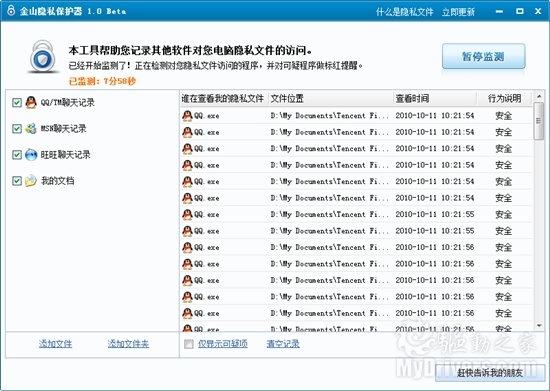550x391 pixels.
Task: Uncheck the QQ/TM聊天记录 checkbox
Action: pyautogui.click(x=16, y=102)
